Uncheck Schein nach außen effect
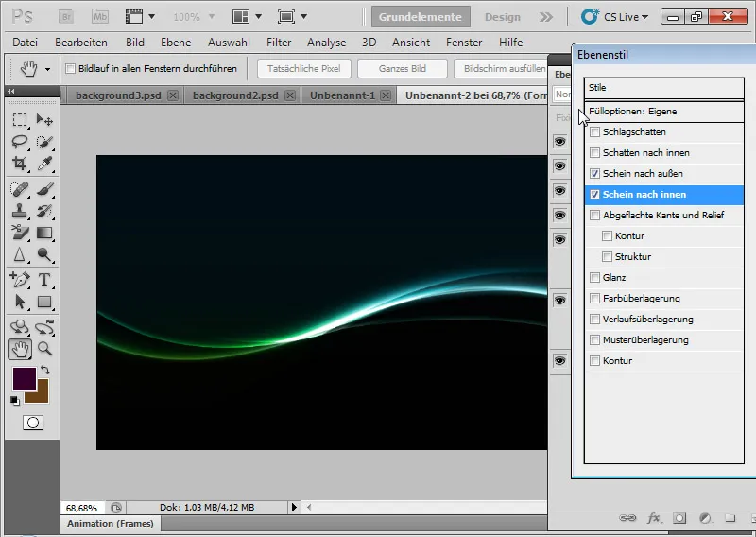Viewport: 756px width, 537px height. click(594, 174)
